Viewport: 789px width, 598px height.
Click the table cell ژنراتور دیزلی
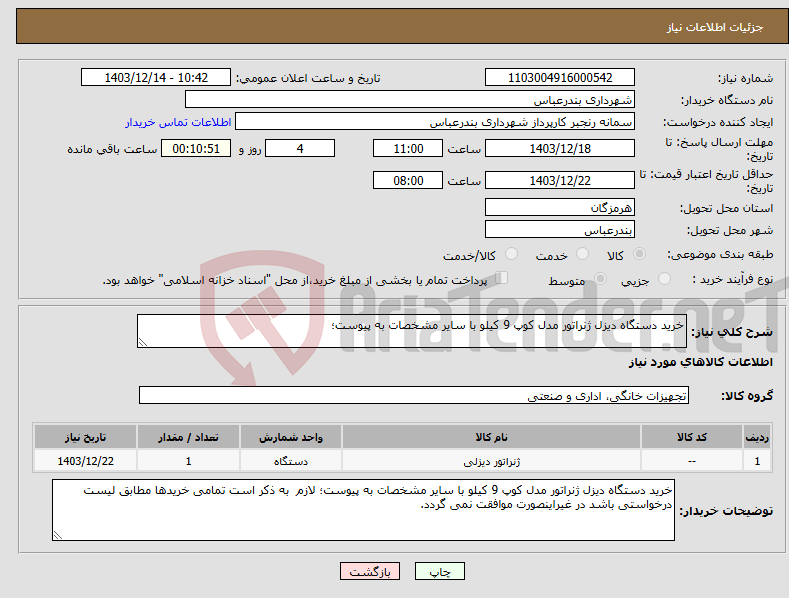[491, 461]
